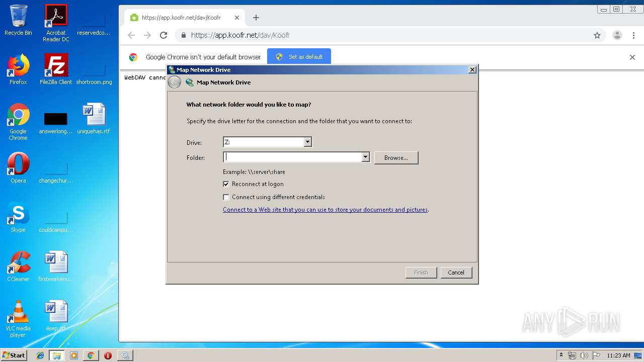Switch to Chrome taskbar button
Screen dimensions: 644x362
coord(91,355)
